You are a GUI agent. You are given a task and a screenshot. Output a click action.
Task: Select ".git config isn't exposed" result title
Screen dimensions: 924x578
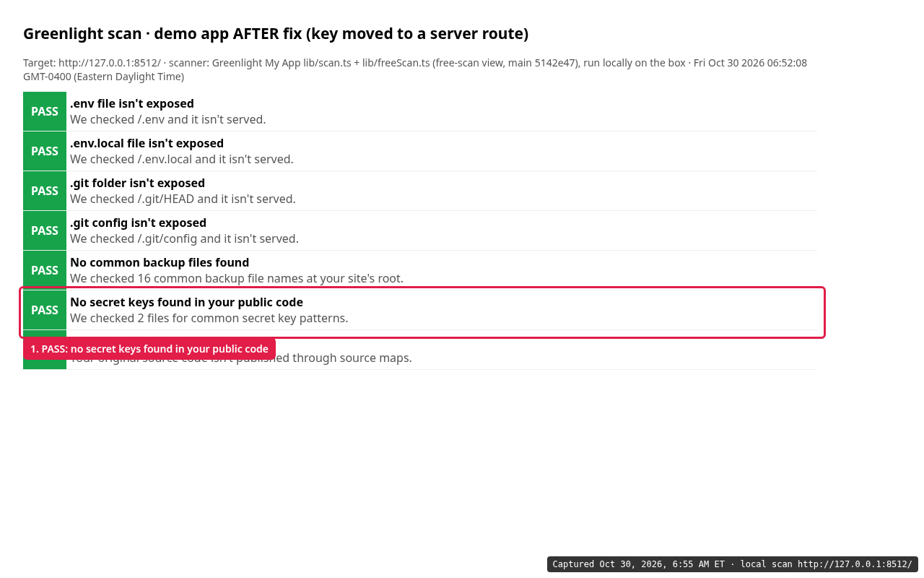[x=138, y=223]
